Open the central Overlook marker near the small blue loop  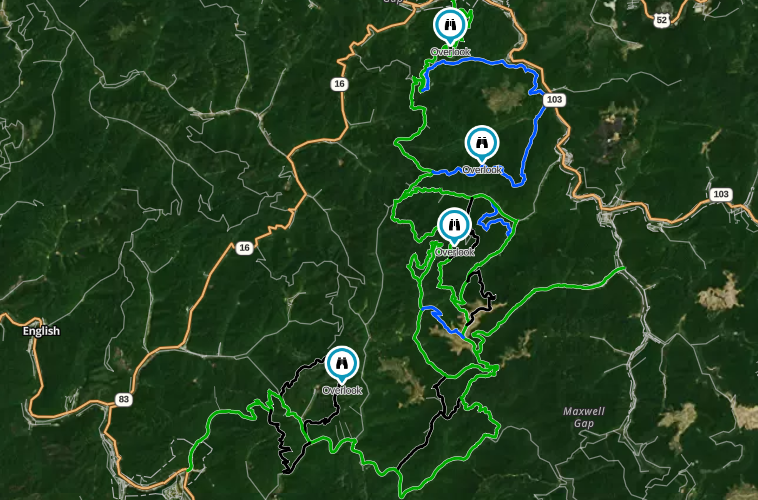coord(454,224)
